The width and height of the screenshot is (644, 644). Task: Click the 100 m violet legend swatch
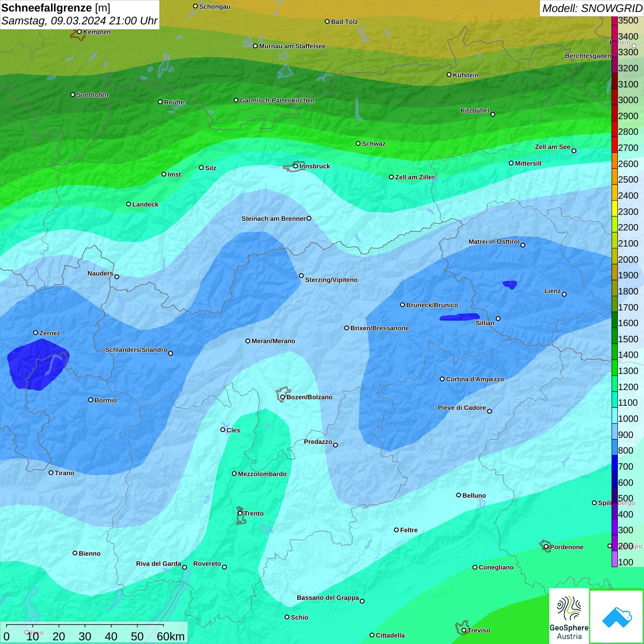point(615,559)
